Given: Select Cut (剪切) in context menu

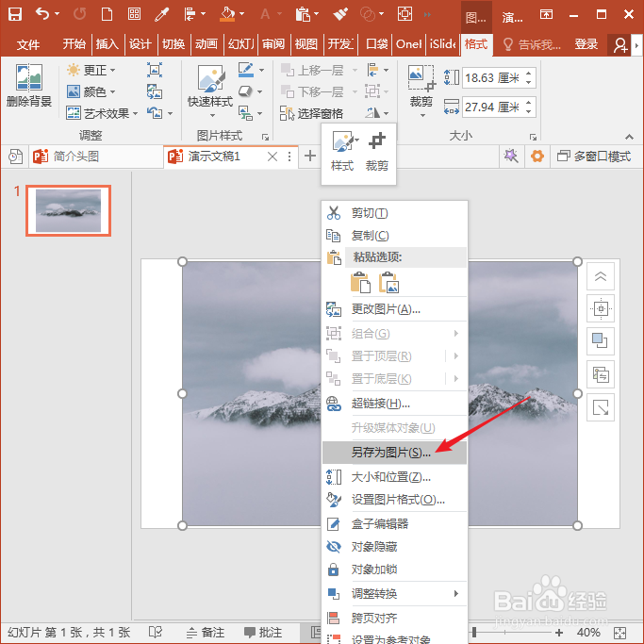Looking at the screenshot, I should (x=395, y=213).
